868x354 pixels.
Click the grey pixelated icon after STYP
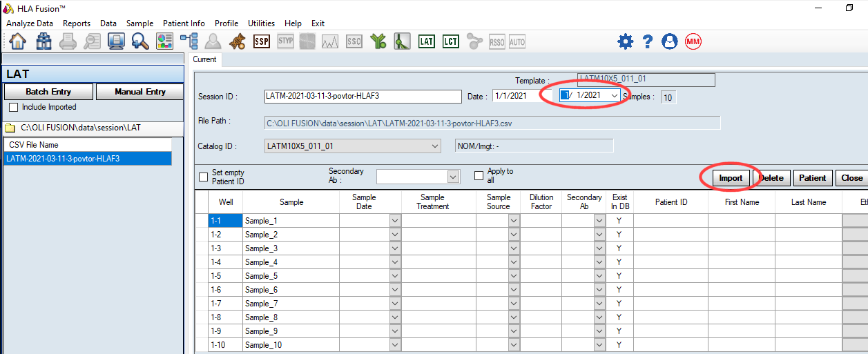(308, 42)
